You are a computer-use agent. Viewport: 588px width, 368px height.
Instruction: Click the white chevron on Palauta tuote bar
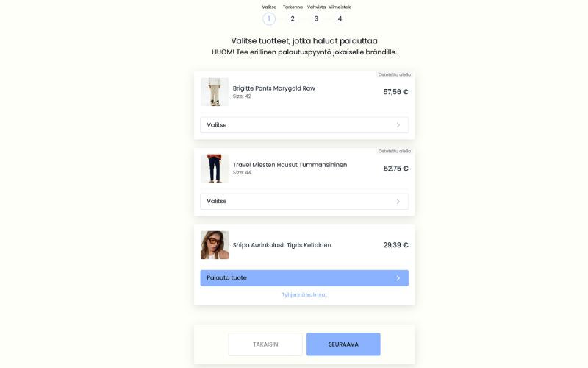pos(398,278)
